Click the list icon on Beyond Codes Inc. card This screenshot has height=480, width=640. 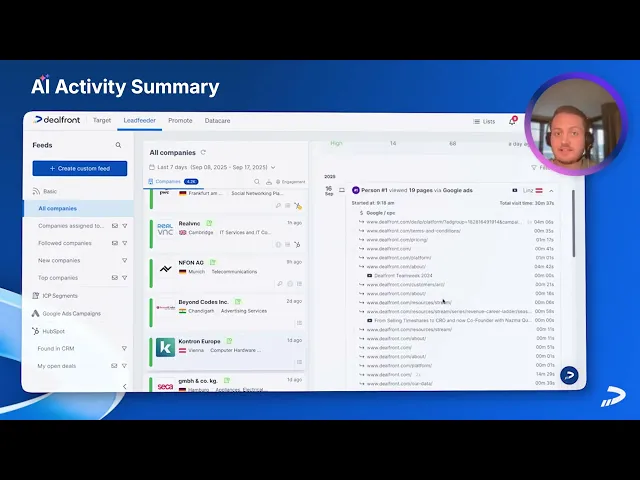pos(300,323)
